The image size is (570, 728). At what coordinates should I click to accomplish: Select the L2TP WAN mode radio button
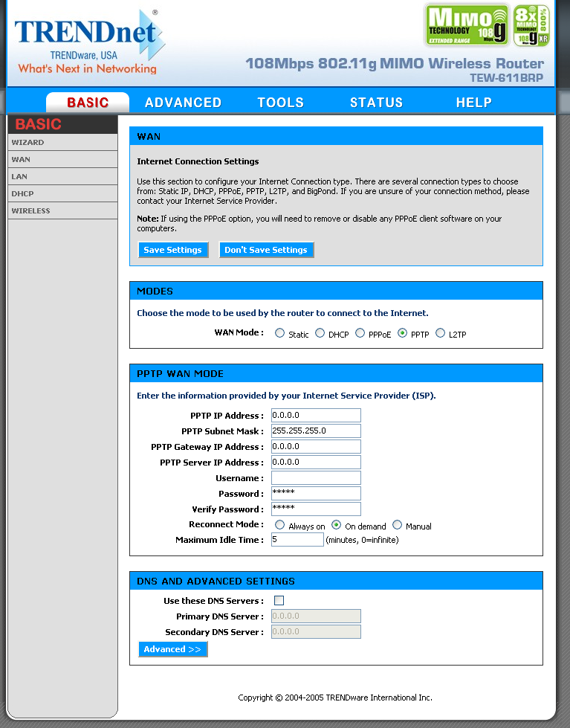click(440, 333)
